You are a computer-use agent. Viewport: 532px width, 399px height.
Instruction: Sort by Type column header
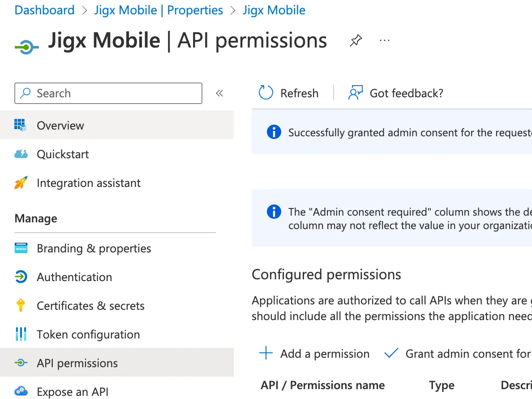[x=442, y=385]
